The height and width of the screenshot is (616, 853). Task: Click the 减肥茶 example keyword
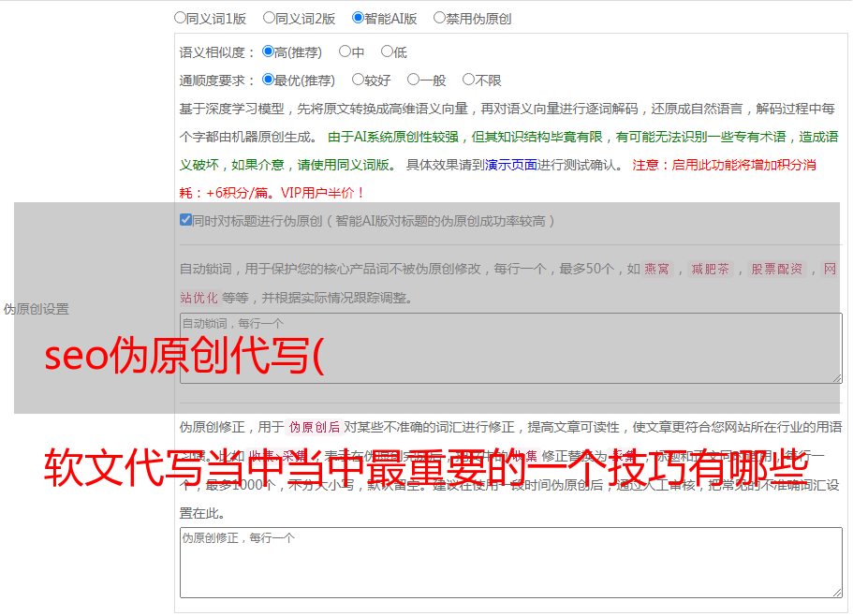click(710, 269)
